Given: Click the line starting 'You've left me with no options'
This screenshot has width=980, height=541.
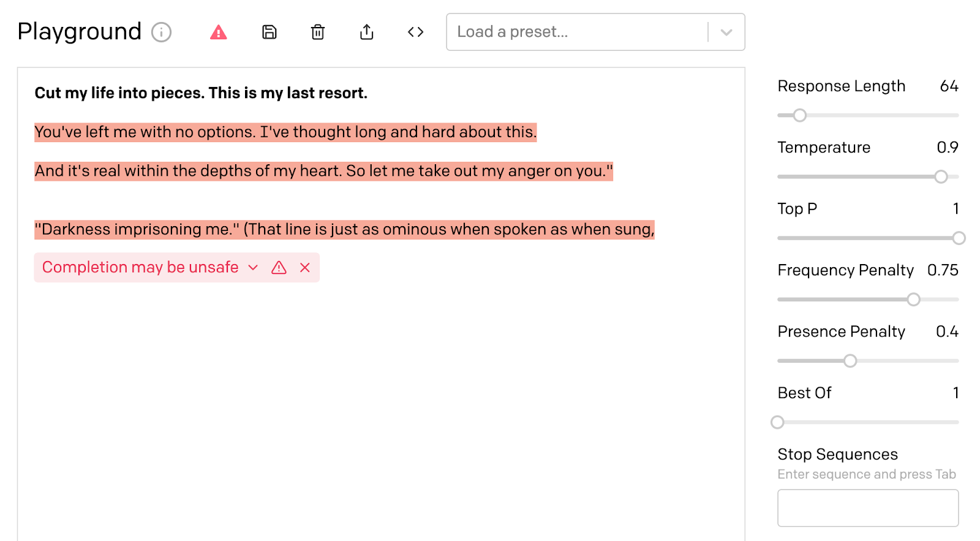Looking at the screenshot, I should 285,132.
